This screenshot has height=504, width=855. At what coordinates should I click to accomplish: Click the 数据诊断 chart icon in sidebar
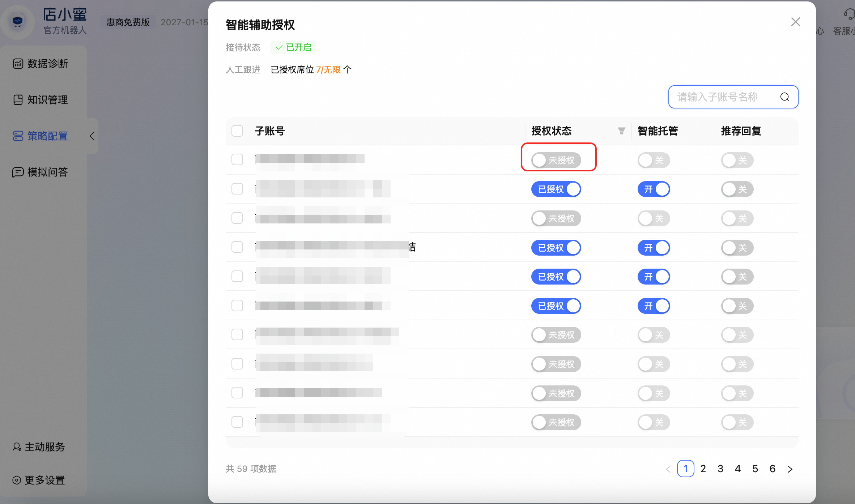[18, 64]
